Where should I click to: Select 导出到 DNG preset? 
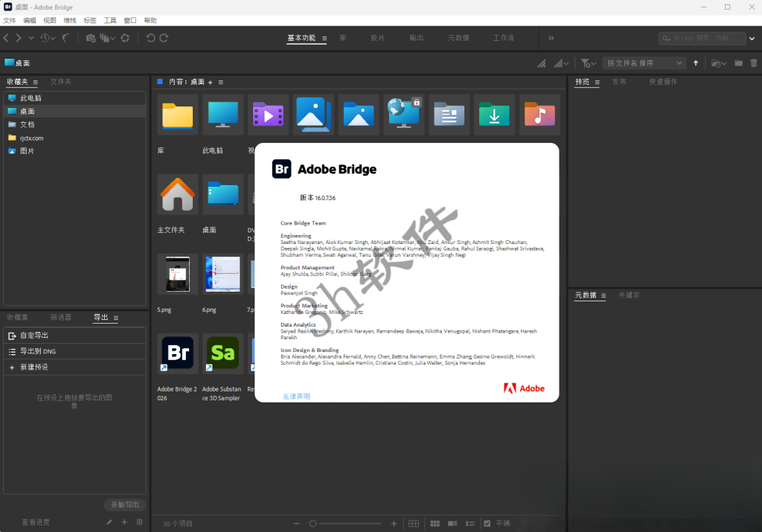[x=74, y=351]
